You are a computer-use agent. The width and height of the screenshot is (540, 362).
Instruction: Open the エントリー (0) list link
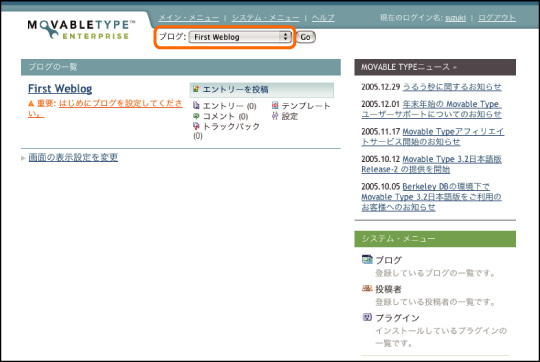coord(229,106)
